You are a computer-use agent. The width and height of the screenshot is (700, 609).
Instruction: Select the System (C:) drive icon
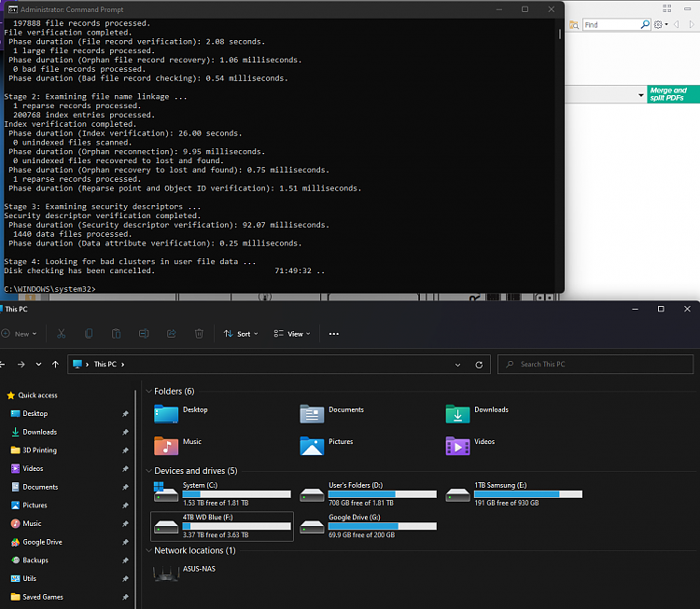[x=166, y=492]
